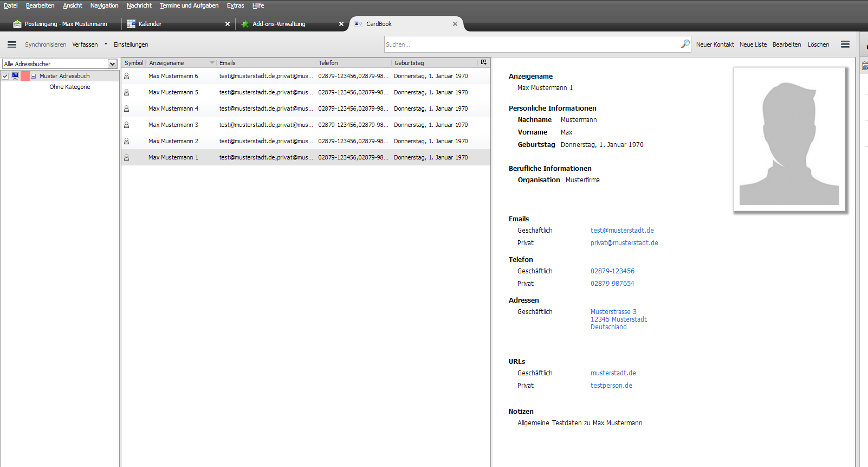868x467 pixels.
Task: Open the Datei menu
Action: pyautogui.click(x=11, y=5)
